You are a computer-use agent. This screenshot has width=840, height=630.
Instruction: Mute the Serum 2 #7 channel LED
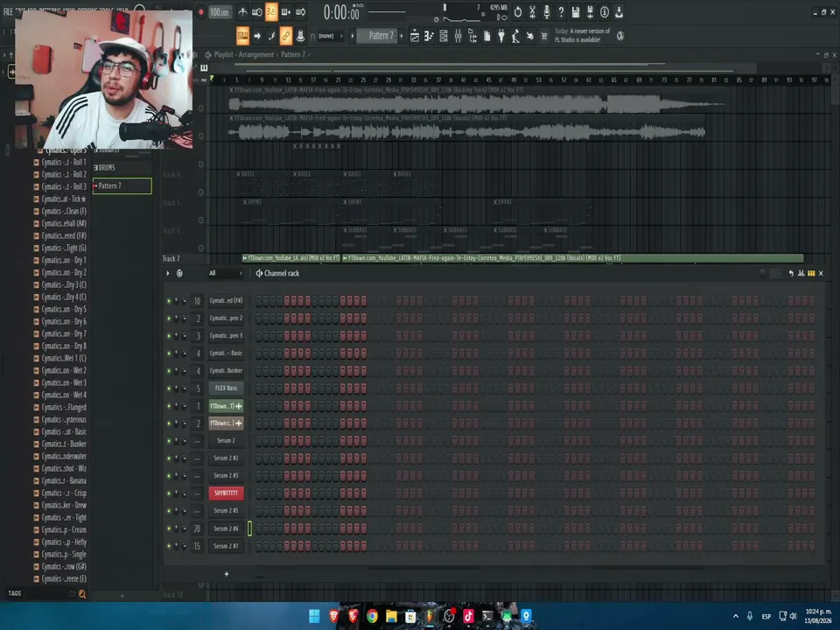169,546
